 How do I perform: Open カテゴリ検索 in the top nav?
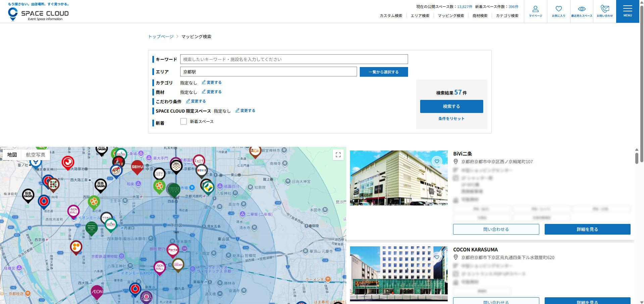pos(507,16)
